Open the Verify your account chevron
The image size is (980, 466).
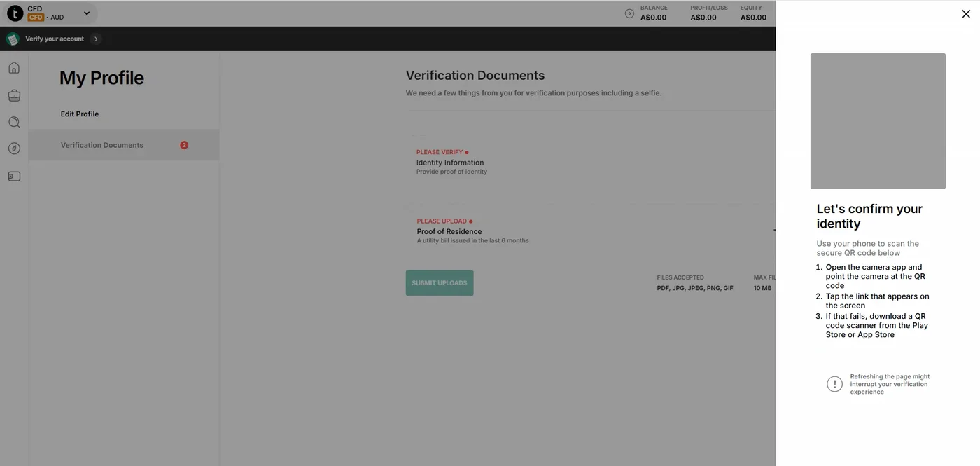click(x=96, y=39)
